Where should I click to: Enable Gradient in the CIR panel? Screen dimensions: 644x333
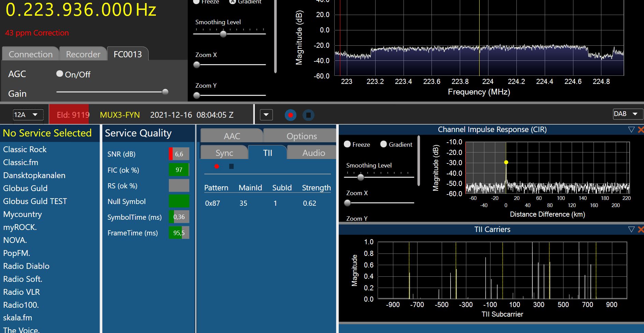pyautogui.click(x=384, y=144)
